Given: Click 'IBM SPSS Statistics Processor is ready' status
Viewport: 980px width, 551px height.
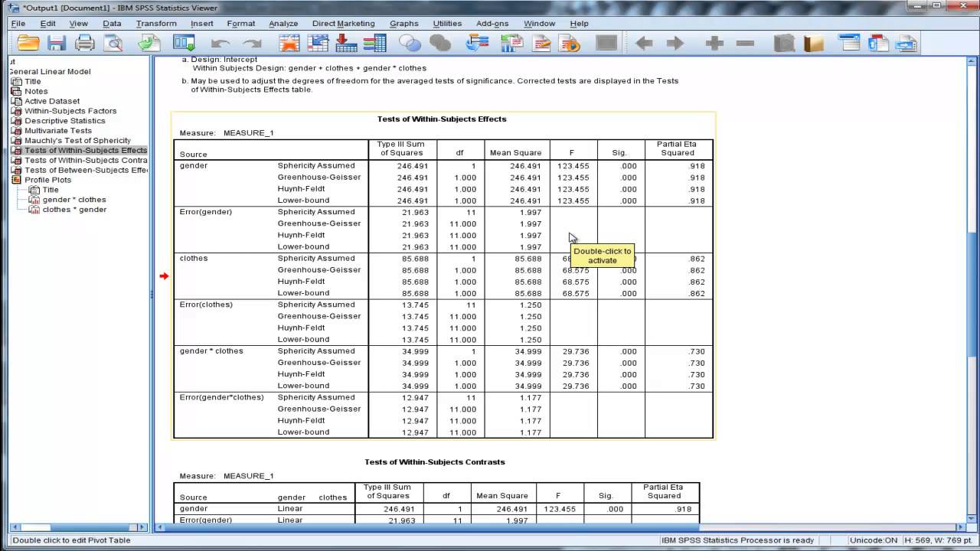Looking at the screenshot, I should click(x=737, y=540).
